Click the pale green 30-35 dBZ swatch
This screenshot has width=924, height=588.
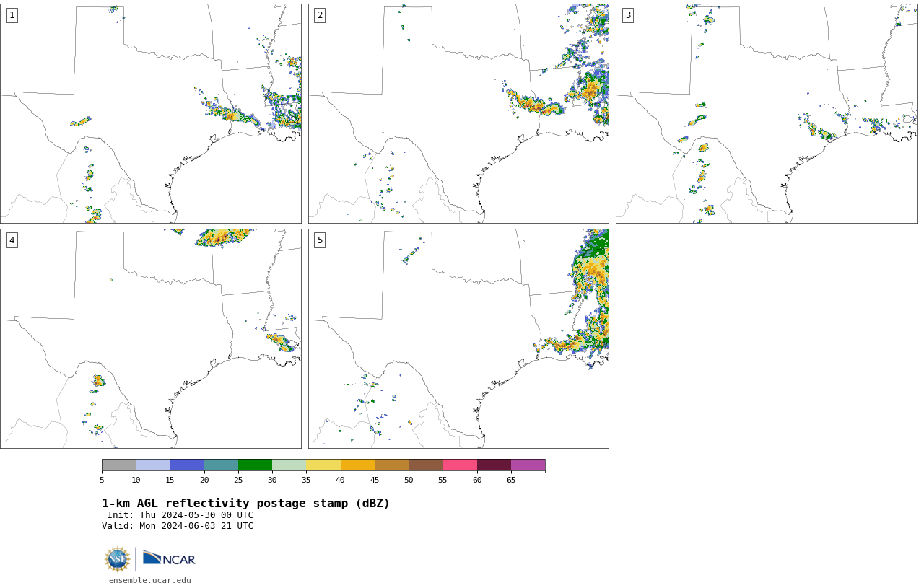click(289, 465)
